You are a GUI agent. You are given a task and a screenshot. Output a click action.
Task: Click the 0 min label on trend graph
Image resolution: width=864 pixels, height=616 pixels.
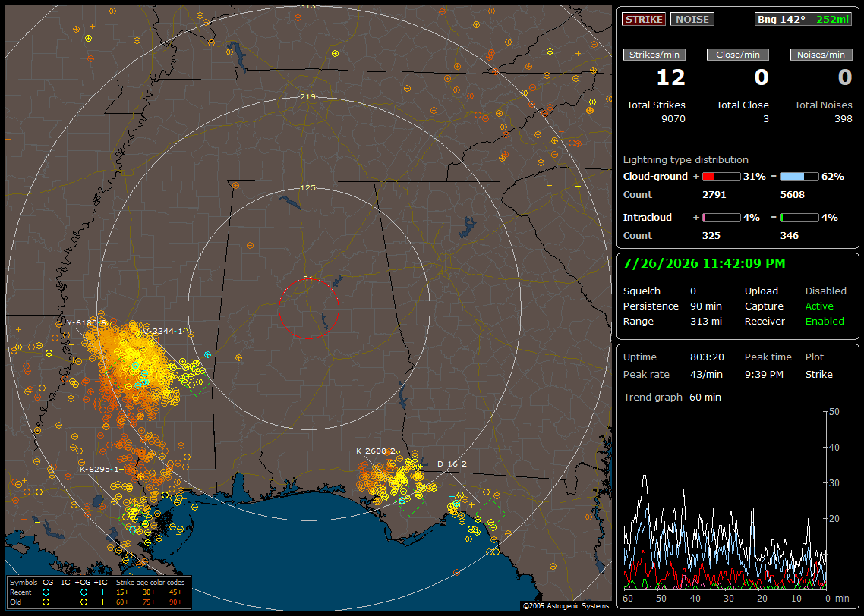[837, 599]
